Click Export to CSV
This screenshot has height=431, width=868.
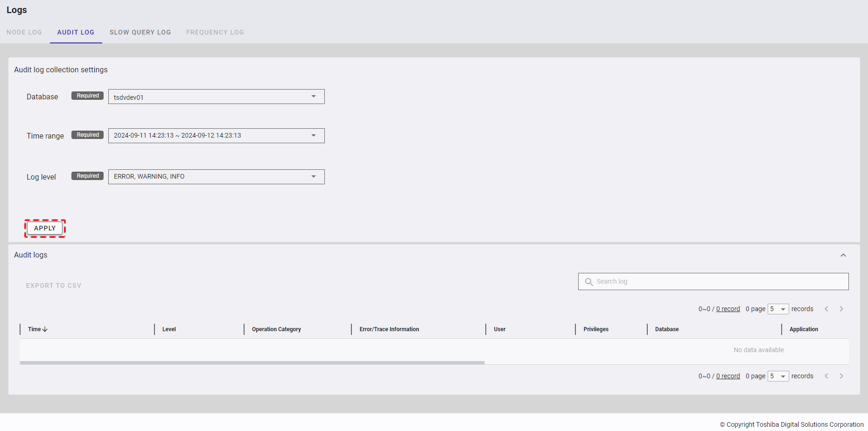pyautogui.click(x=54, y=285)
